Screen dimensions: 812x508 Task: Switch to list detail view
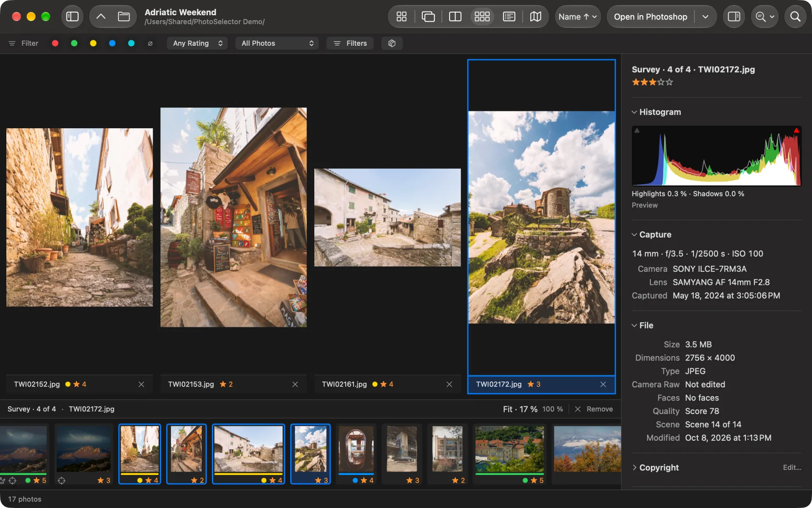[509, 17]
